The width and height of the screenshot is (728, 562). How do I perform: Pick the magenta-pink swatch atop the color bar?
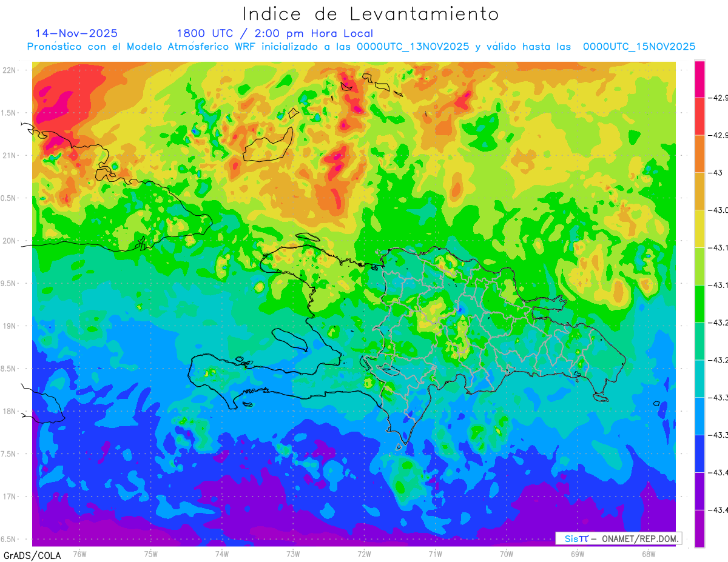(699, 79)
